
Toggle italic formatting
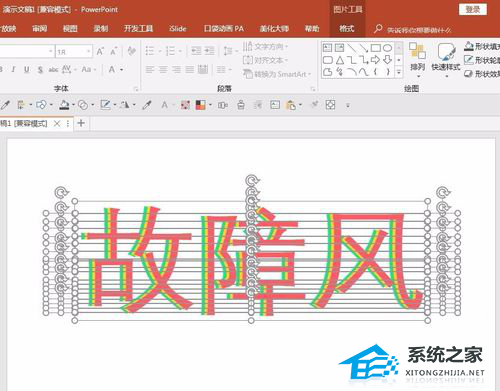coord(13,69)
